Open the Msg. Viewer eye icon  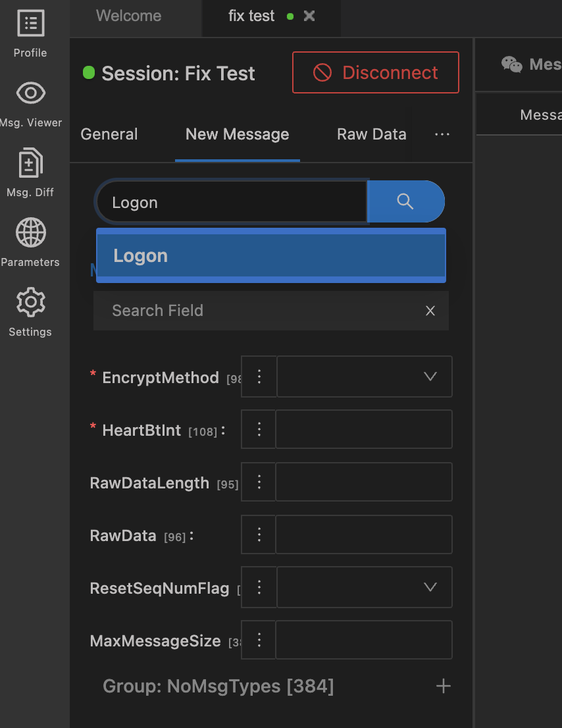pyautogui.click(x=30, y=93)
